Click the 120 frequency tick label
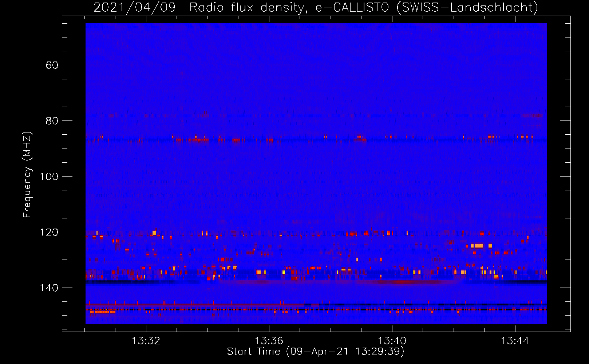This screenshot has width=589, height=364. (x=49, y=232)
